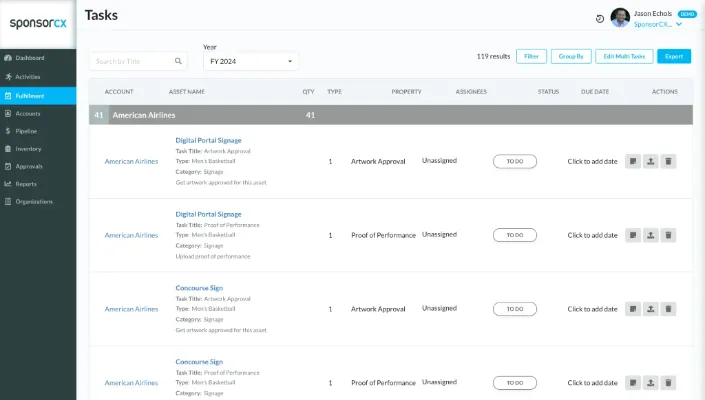This screenshot has width=705, height=400.
Task: Assign Concourse Sign Proof of Performance task (Unassigned)
Action: point(439,382)
